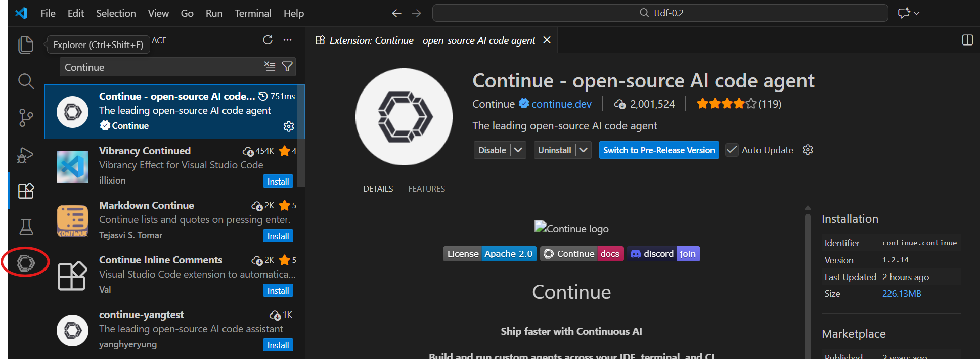
Task: Open the Search view in activity bar
Action: tap(26, 81)
